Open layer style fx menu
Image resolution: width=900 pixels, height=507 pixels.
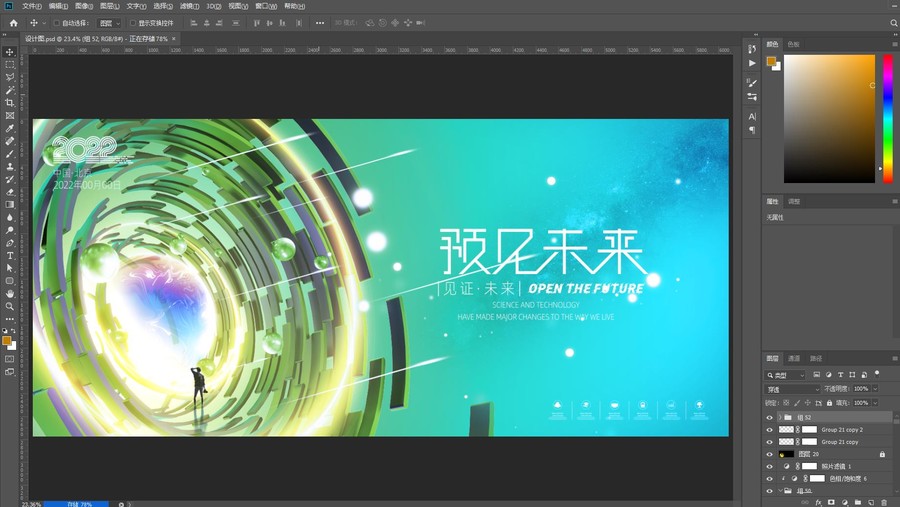[x=818, y=502]
